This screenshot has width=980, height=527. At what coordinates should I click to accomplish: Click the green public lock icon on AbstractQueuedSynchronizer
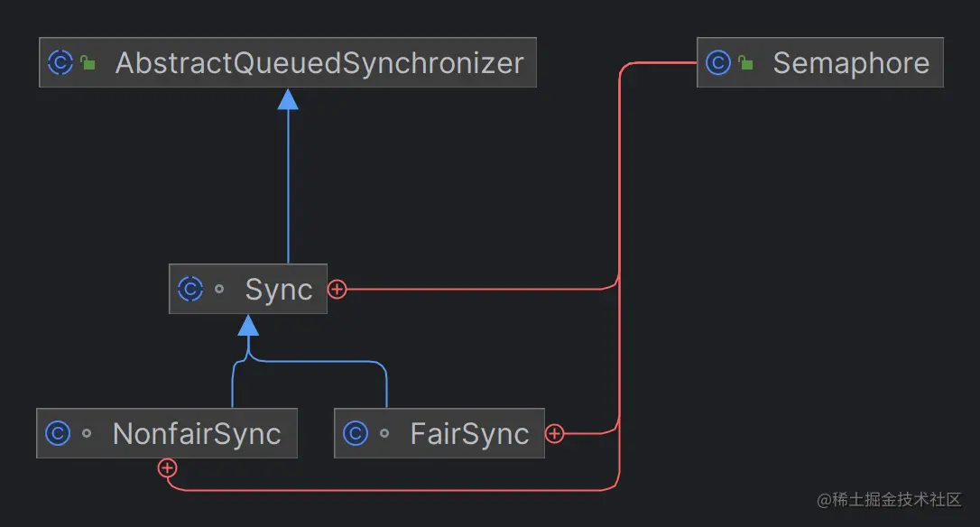pyautogui.click(x=88, y=62)
